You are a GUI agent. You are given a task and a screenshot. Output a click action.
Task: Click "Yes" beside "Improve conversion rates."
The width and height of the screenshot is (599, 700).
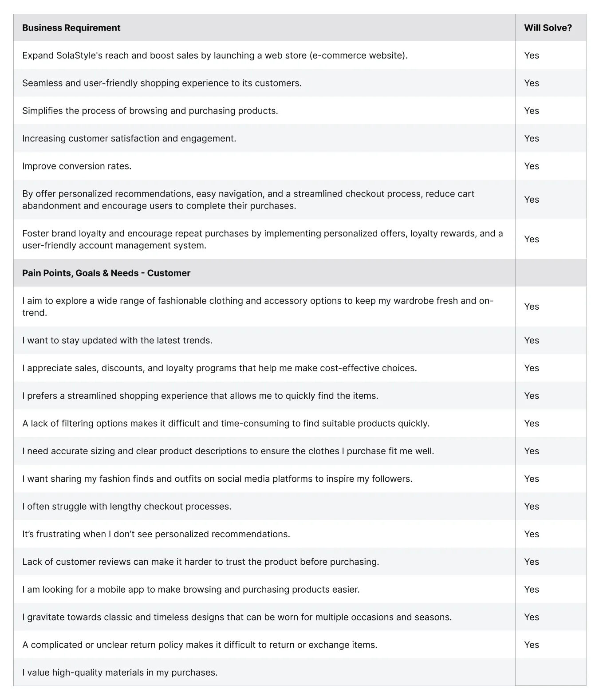pyautogui.click(x=531, y=166)
